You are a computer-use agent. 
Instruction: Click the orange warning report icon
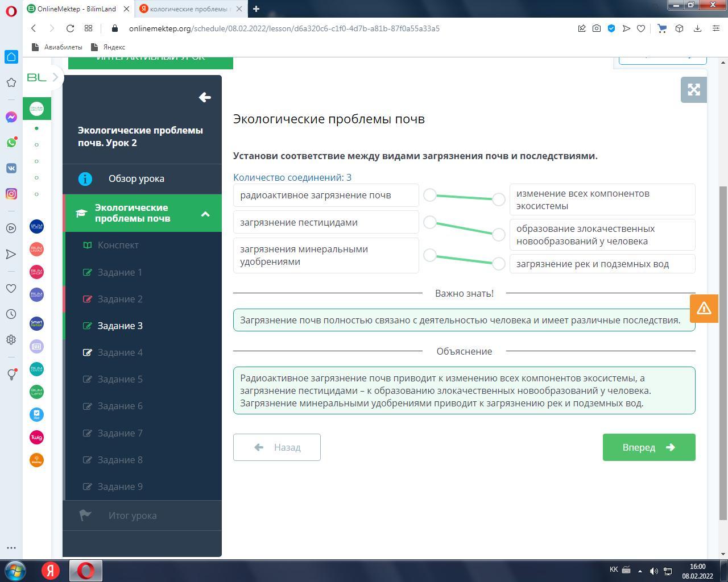coord(704,308)
